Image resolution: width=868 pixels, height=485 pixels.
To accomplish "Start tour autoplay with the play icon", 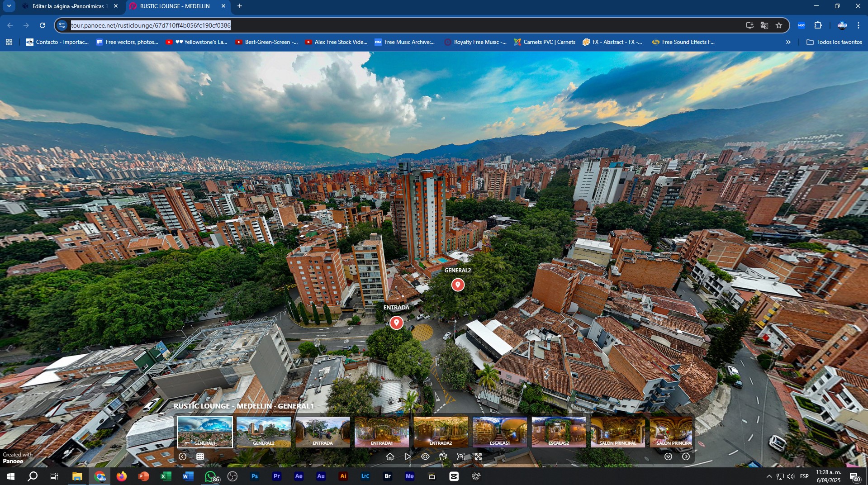I will pos(408,456).
